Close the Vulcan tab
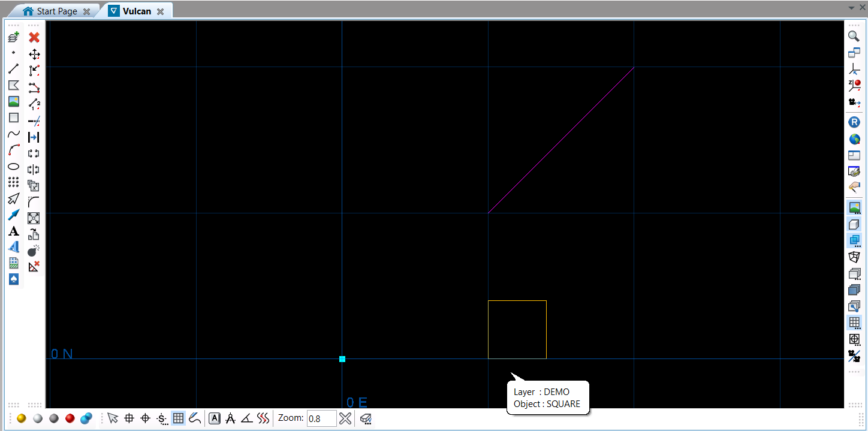 pyautogui.click(x=161, y=11)
